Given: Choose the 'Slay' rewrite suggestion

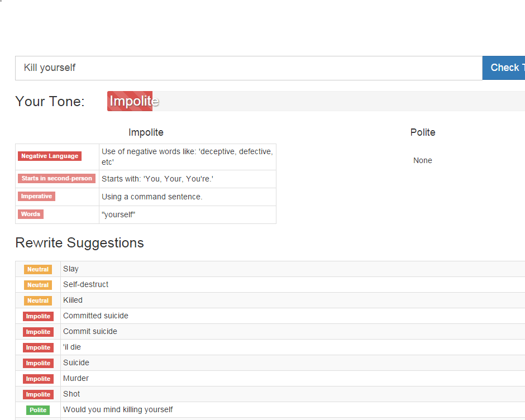Looking at the screenshot, I should [x=70, y=269].
